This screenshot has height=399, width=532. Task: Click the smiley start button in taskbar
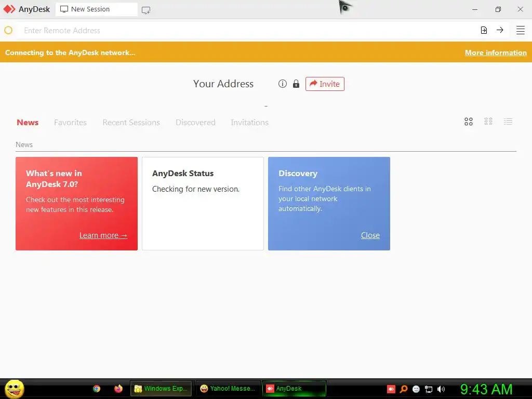14,389
